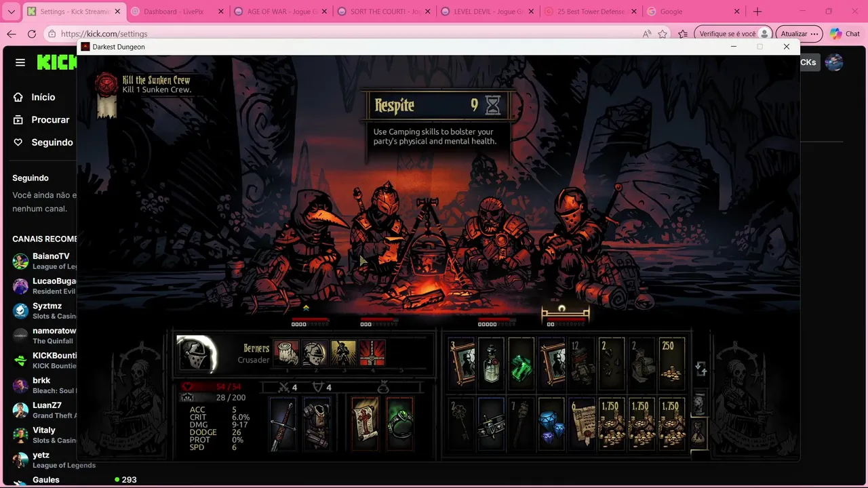Image resolution: width=868 pixels, height=488 pixels.
Task: Select the helmet camping skill icon
Action: (315, 353)
